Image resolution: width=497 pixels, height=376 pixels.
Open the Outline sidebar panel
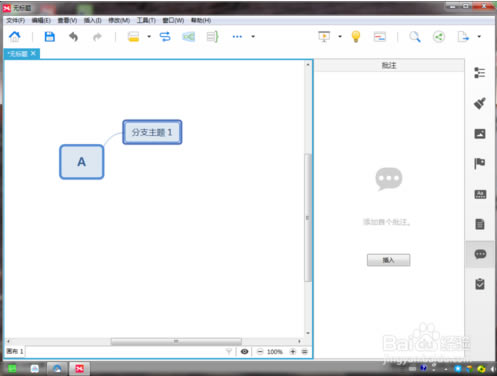(x=480, y=73)
